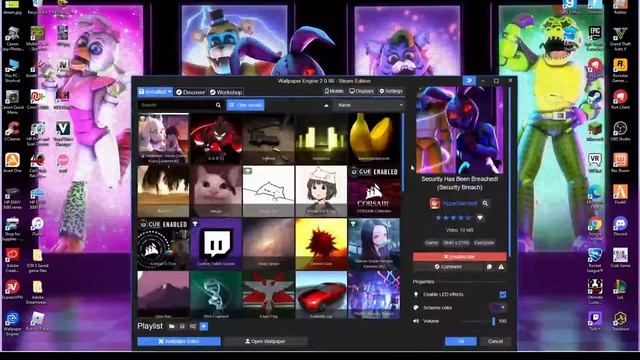Click the blue add-to-playlist plus icon
The width and height of the screenshot is (640, 360).
[204, 326]
